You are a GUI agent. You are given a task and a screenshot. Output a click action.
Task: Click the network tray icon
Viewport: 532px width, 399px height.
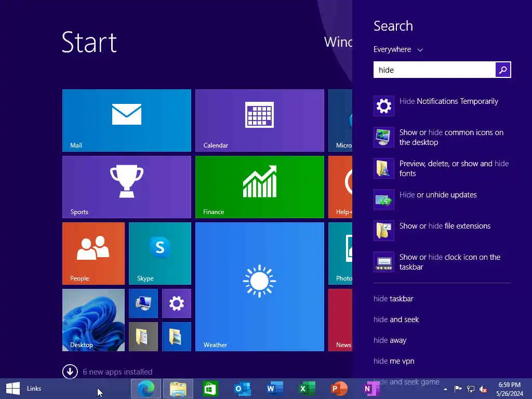471,389
